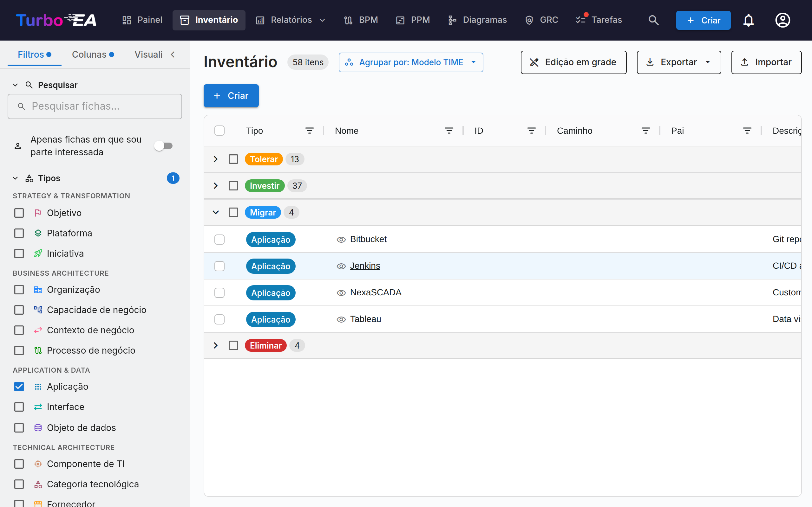Expand the Tolerar group
Viewport: 812px width, 507px height.
pos(216,159)
